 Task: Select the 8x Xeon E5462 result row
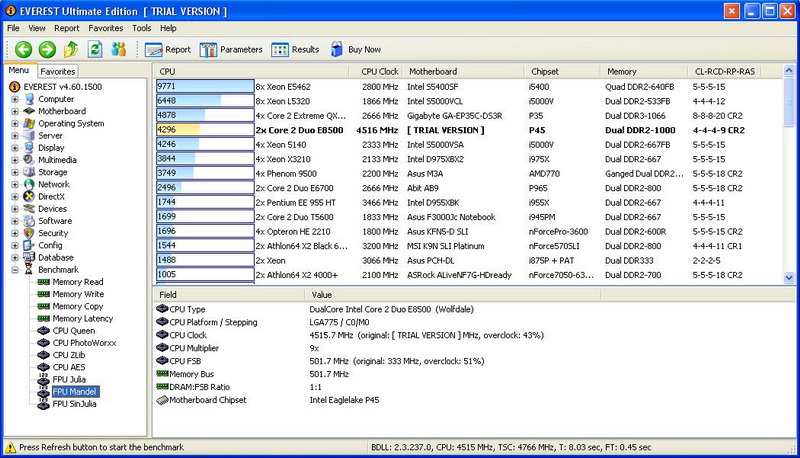click(290, 87)
